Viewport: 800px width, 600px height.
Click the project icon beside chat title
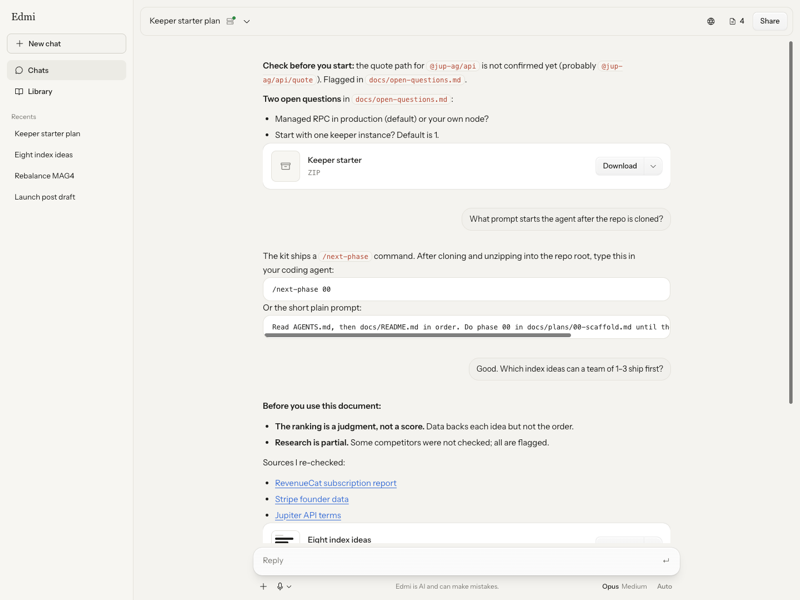[231, 21]
